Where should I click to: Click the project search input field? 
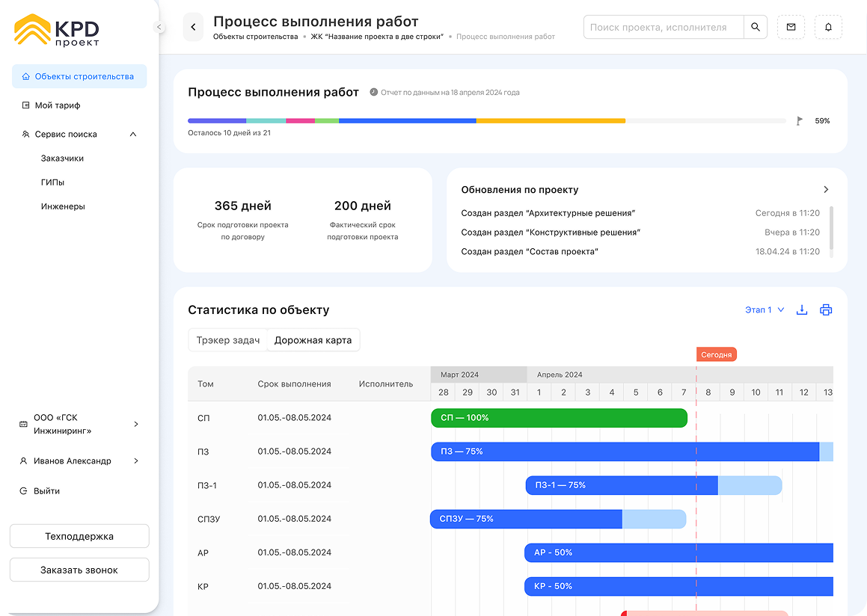(x=663, y=28)
